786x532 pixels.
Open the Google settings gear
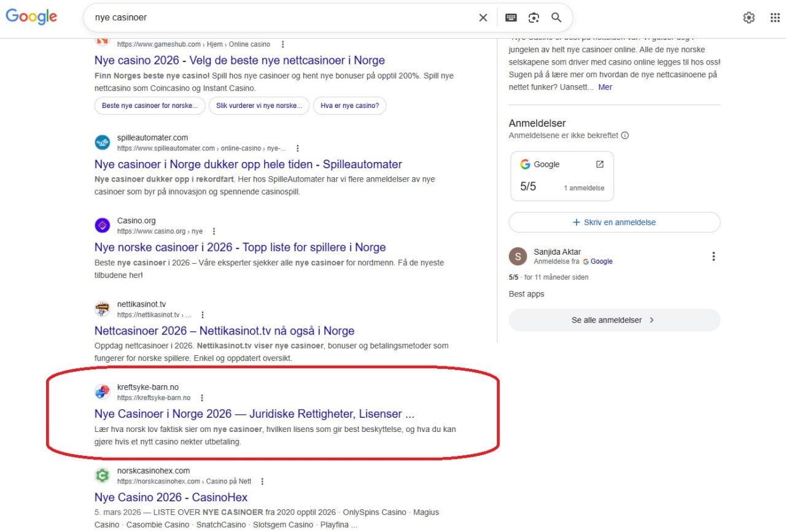click(749, 18)
